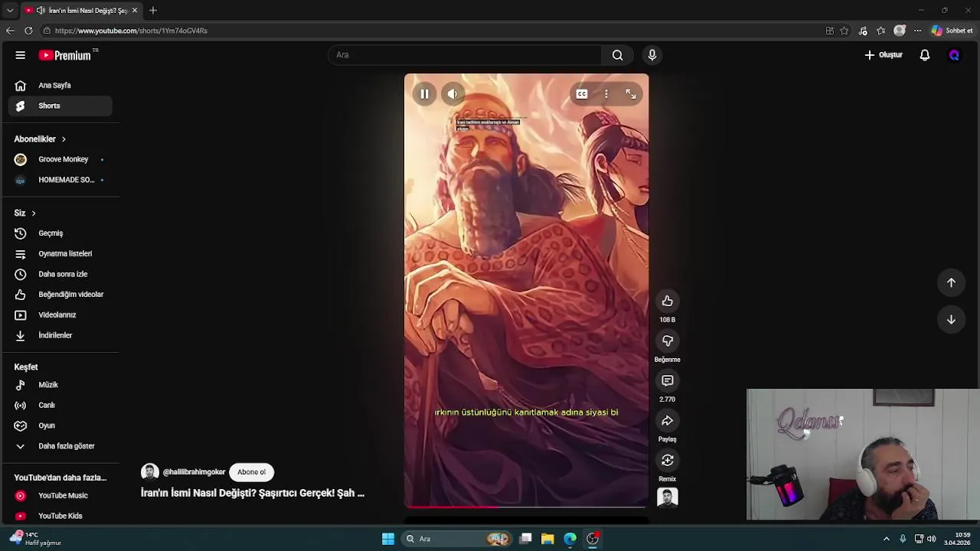This screenshot has width=980, height=551.
Task: Open Microsoft Edge from the taskbar
Action: coord(570,539)
